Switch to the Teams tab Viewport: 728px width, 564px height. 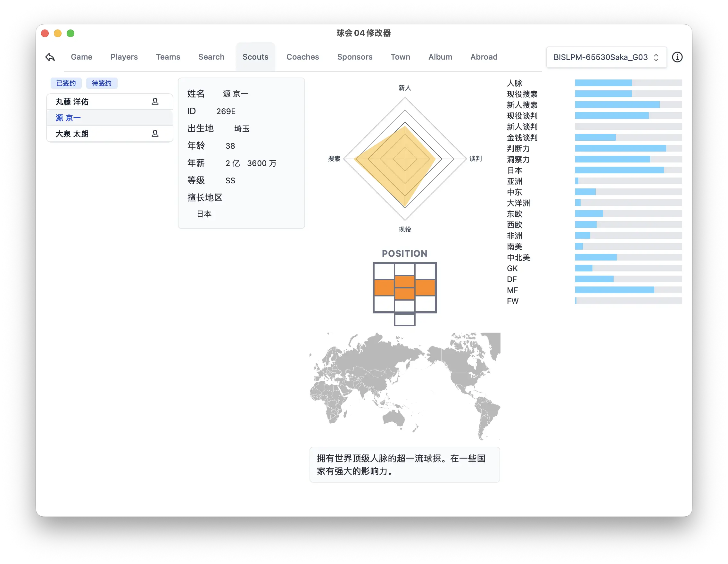pos(168,57)
